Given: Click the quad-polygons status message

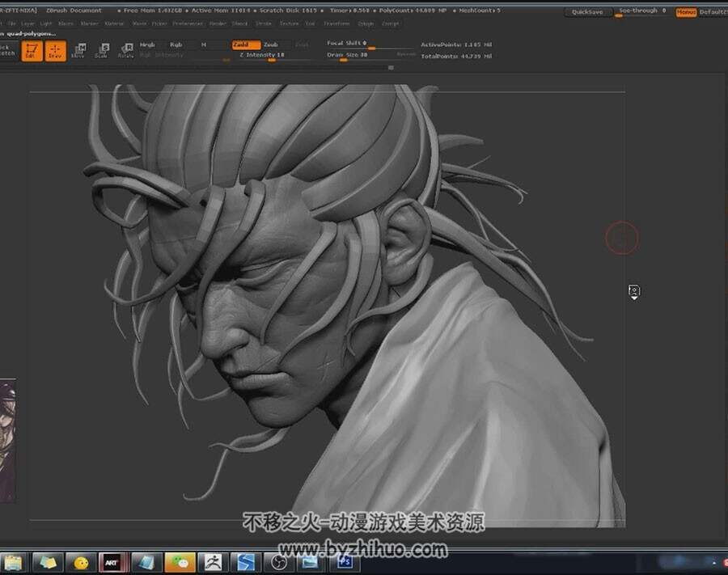Looking at the screenshot, I should [29, 33].
